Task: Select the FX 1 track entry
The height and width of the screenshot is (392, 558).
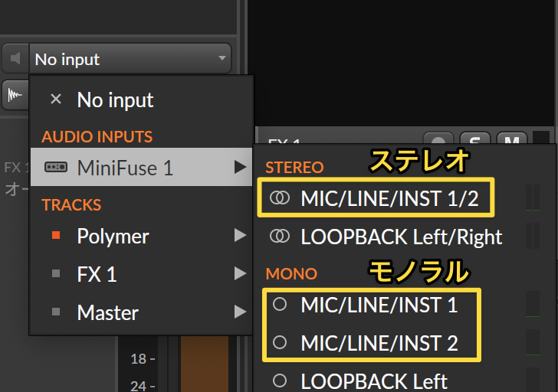Action: tap(142, 274)
